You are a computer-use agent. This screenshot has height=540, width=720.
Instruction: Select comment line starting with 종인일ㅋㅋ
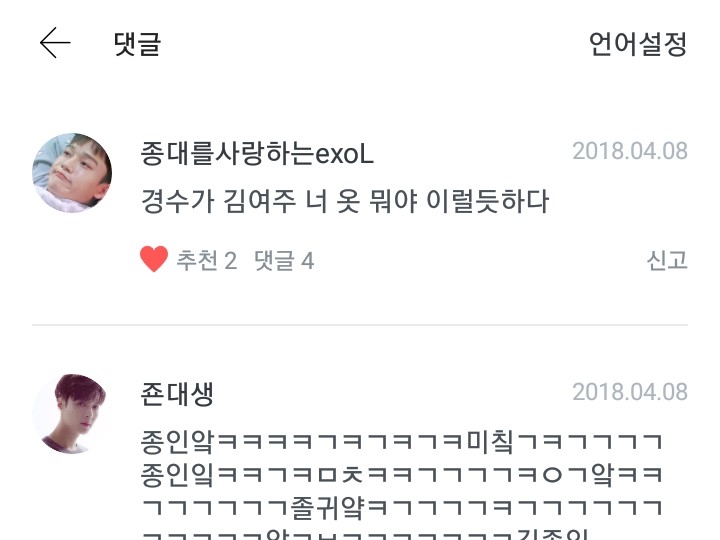coord(402,475)
